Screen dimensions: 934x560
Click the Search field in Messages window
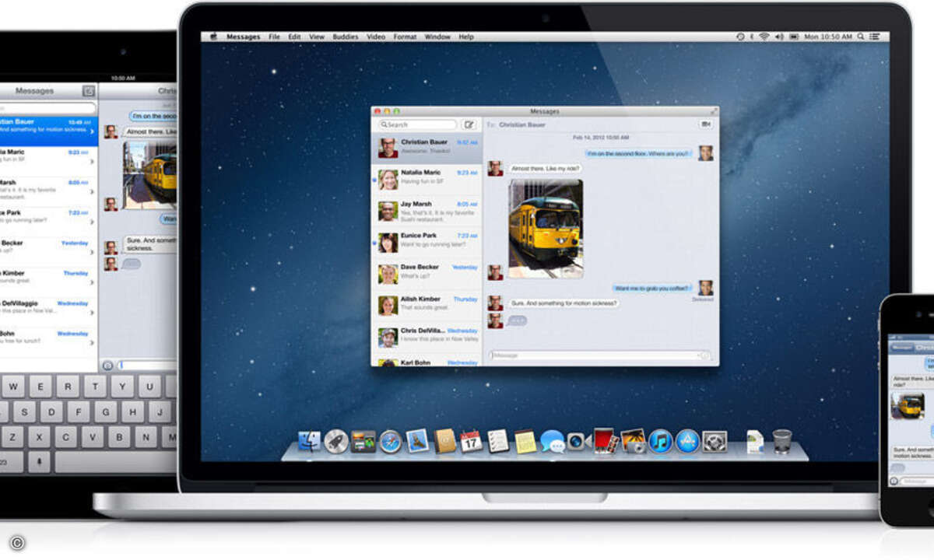coord(418,124)
